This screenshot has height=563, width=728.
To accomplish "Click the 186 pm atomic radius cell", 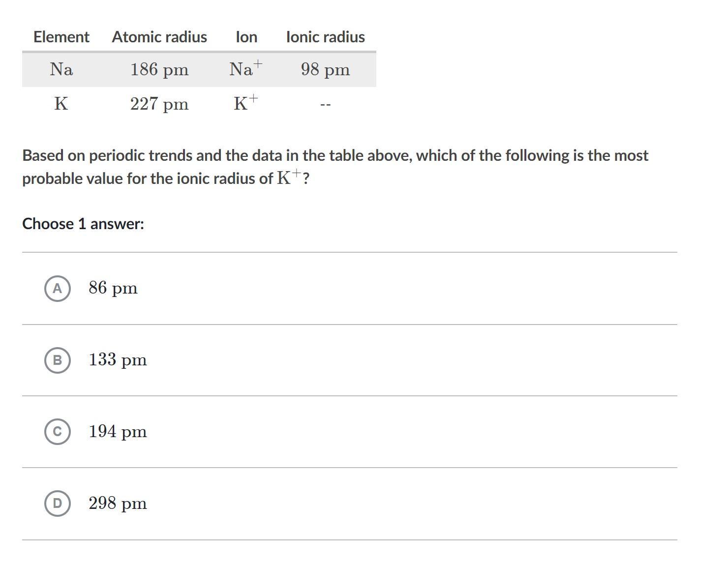I will (x=159, y=69).
